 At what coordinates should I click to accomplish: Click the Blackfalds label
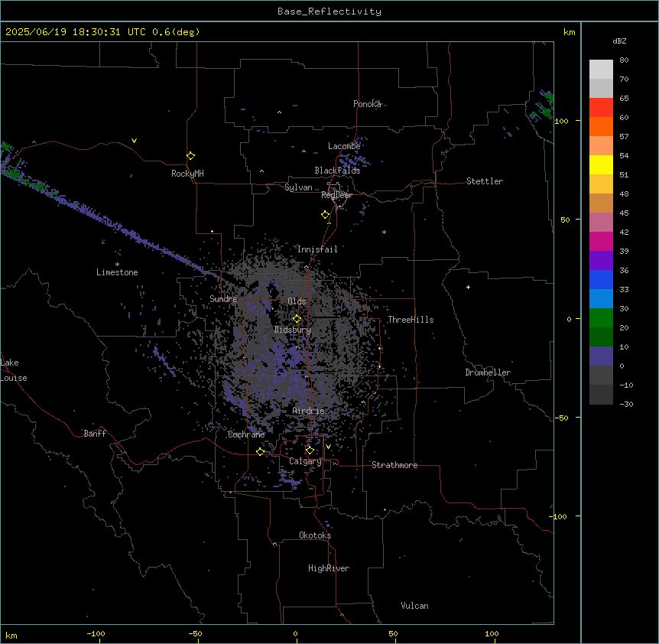(x=337, y=171)
